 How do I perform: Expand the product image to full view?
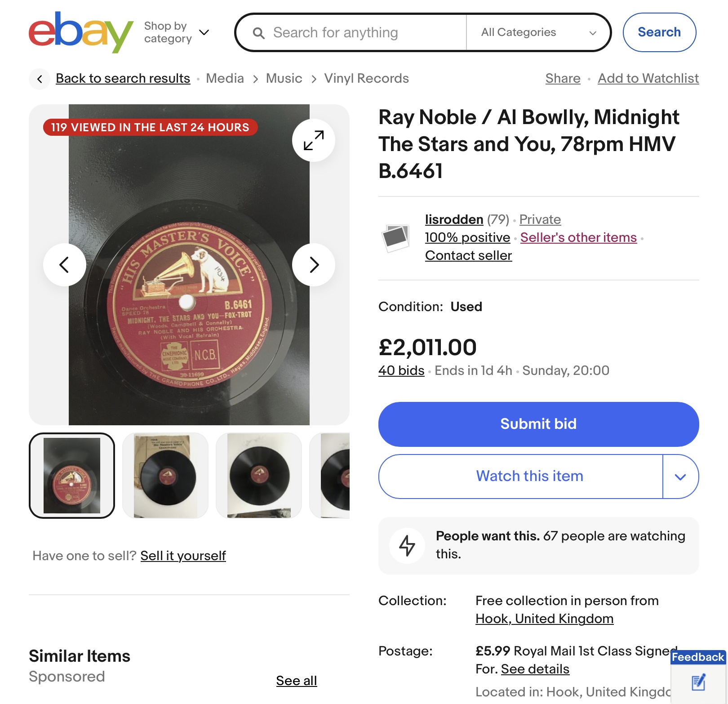tap(313, 140)
